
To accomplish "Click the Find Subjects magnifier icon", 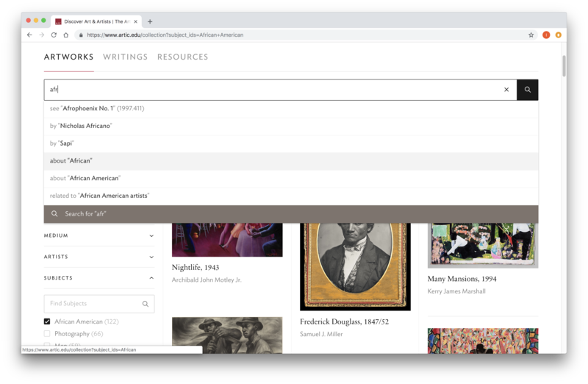I will click(x=146, y=304).
